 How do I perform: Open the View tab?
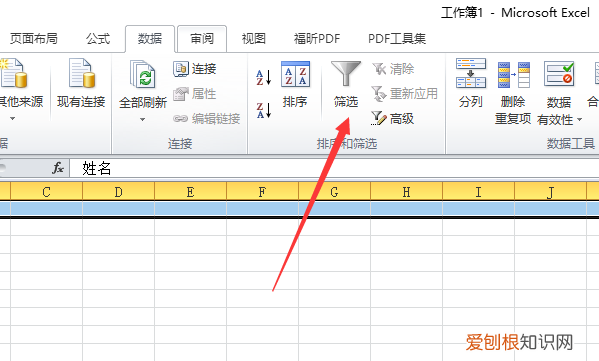[x=254, y=39]
